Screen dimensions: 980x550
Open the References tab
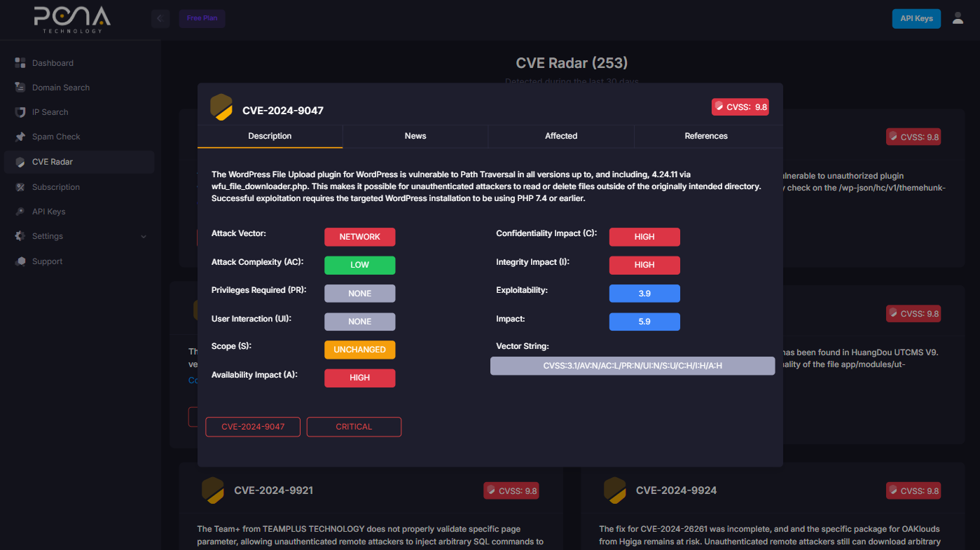click(706, 136)
